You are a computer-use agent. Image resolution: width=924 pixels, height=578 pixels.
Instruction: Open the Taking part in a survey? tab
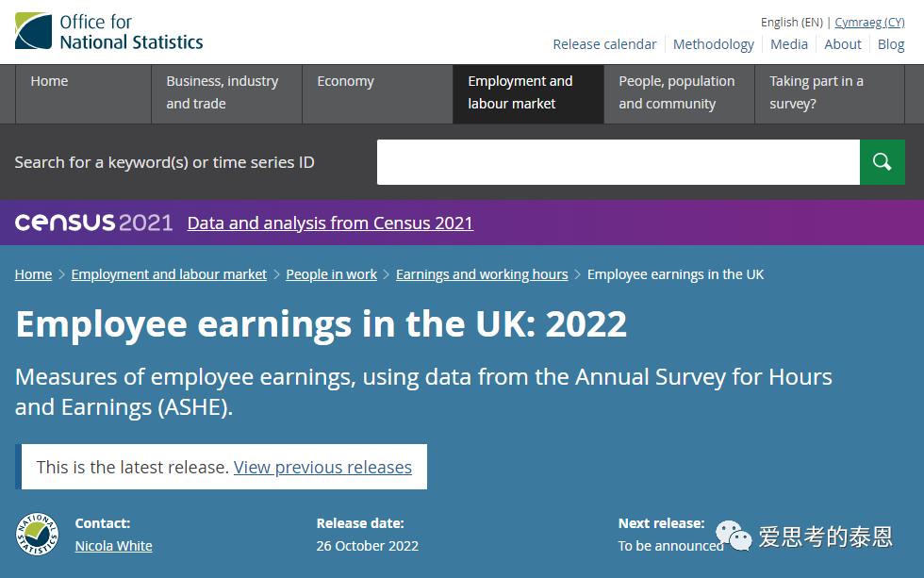click(x=817, y=92)
